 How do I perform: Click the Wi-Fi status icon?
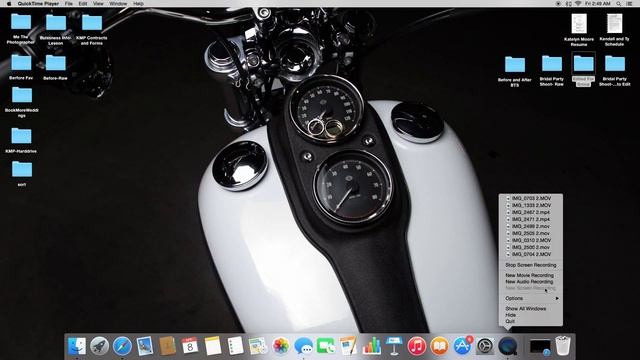tap(578, 3)
